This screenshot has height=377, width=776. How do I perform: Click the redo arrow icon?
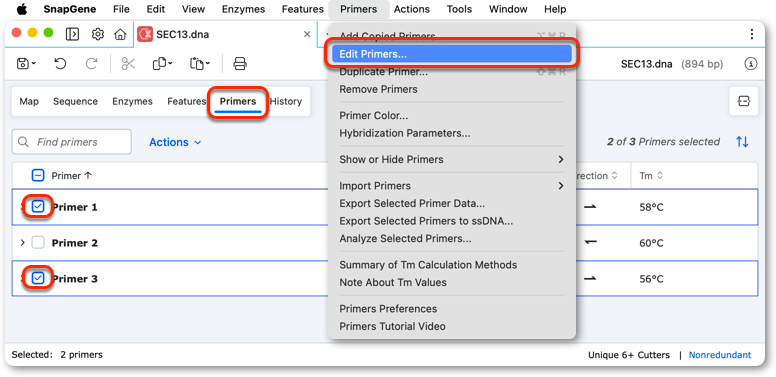pos(92,63)
